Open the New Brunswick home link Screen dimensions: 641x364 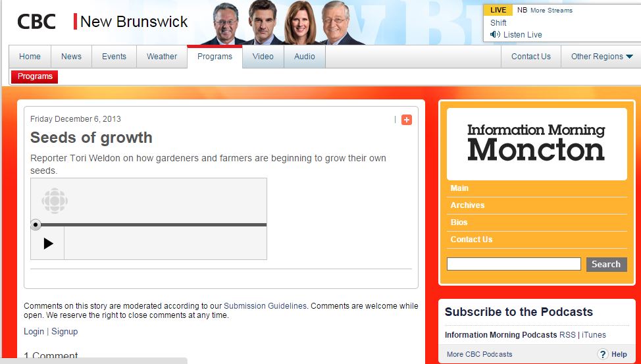point(134,22)
